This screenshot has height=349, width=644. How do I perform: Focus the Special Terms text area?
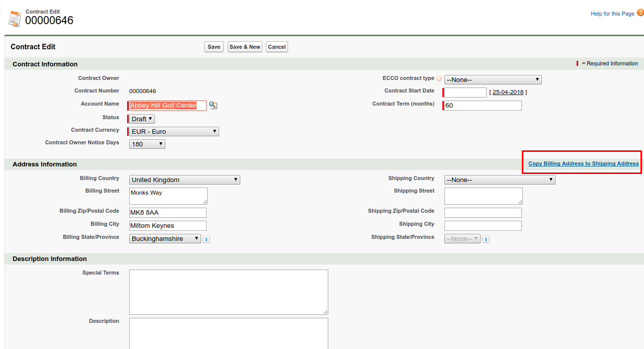(x=228, y=292)
